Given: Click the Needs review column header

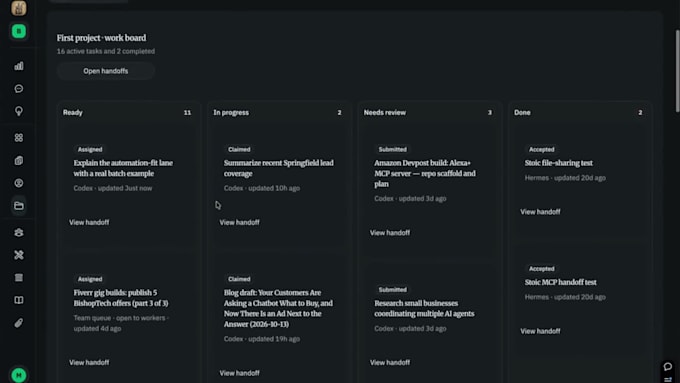Looking at the screenshot, I should [x=385, y=112].
